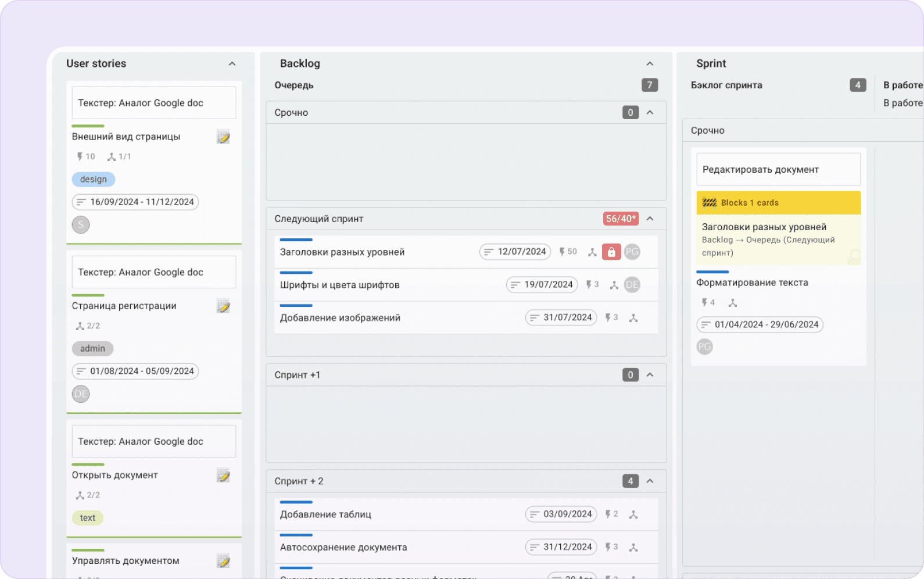Open the Добавление таблиц card
This screenshot has height=579, width=924.
coord(325,514)
